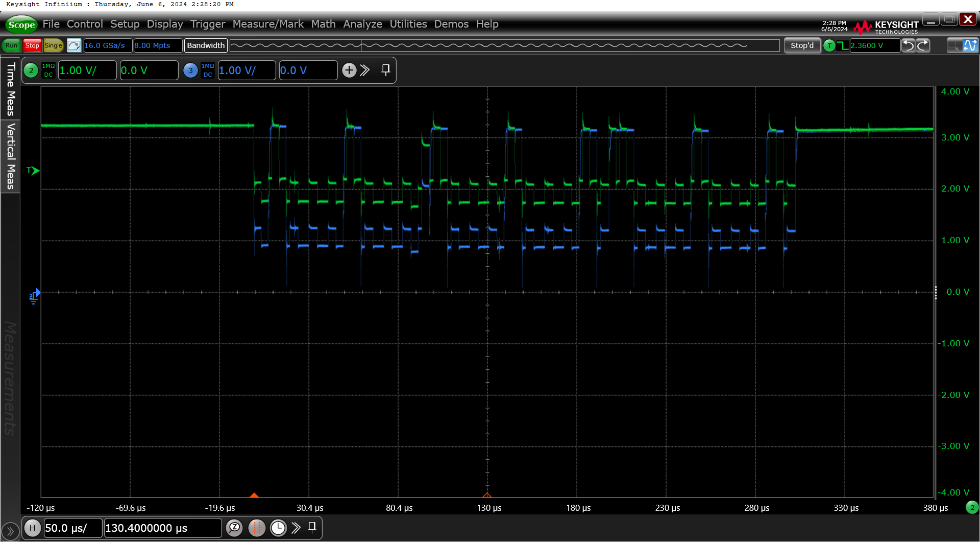Image resolution: width=980 pixels, height=542 pixels.
Task: Click the vertical scale grip handle
Action: (x=936, y=293)
